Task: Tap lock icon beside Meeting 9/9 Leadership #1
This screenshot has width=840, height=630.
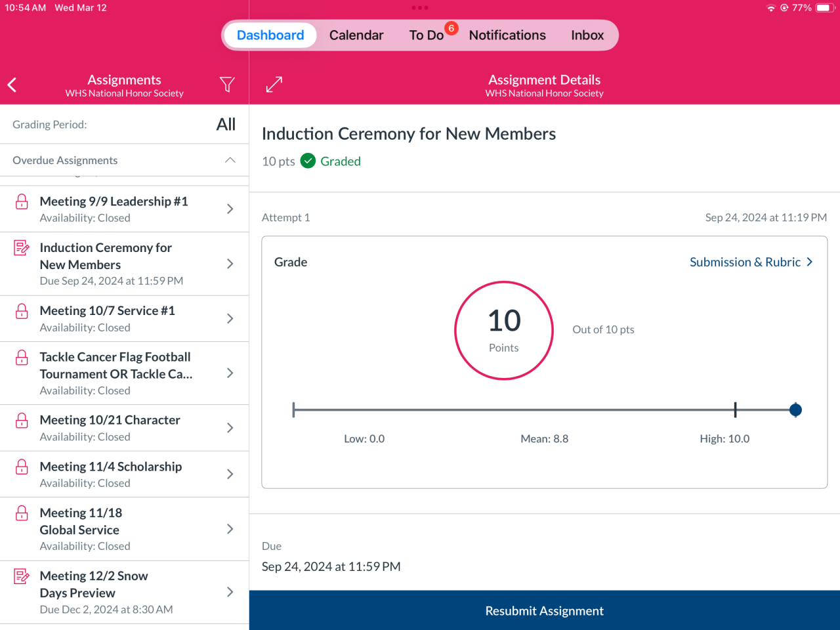Action: coord(22,201)
